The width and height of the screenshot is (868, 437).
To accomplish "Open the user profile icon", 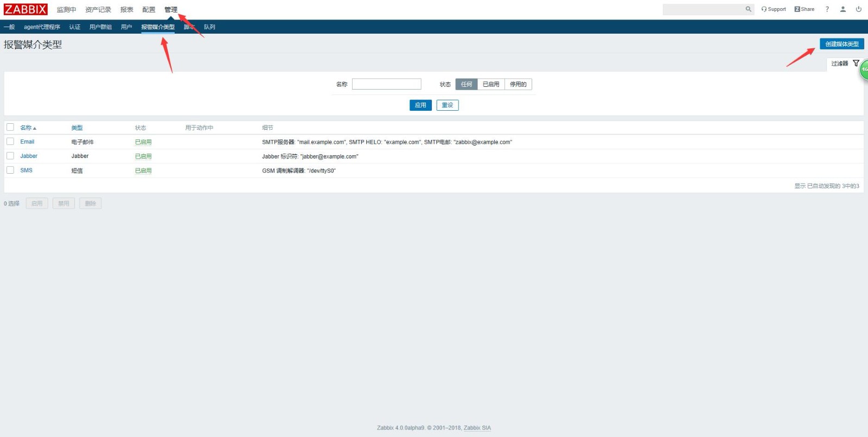I will pos(843,9).
